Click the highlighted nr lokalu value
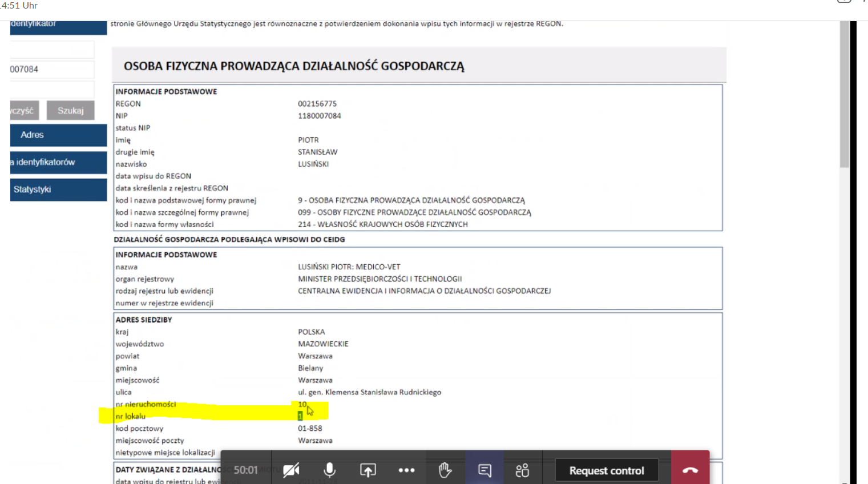Image resolution: width=868 pixels, height=484 pixels. click(x=300, y=416)
